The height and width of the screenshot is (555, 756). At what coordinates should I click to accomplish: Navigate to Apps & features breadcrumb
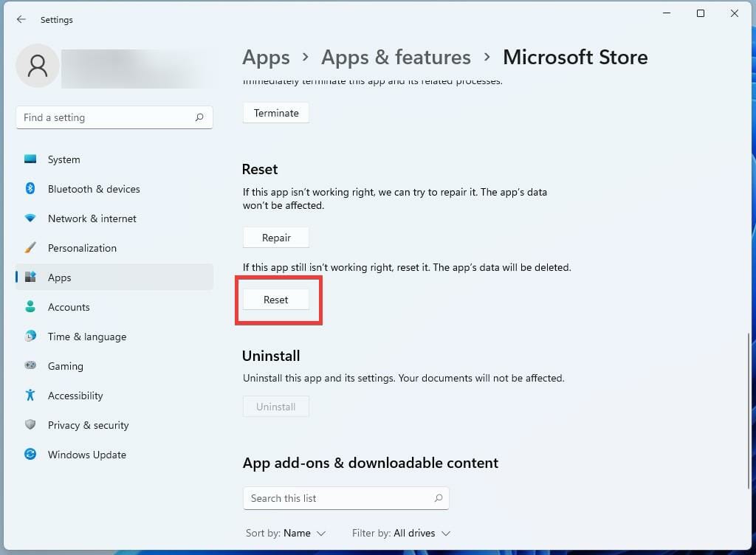[x=396, y=58]
